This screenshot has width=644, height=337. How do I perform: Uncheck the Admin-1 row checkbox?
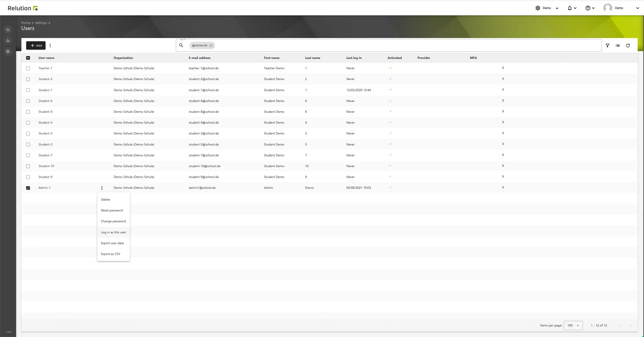(28, 188)
